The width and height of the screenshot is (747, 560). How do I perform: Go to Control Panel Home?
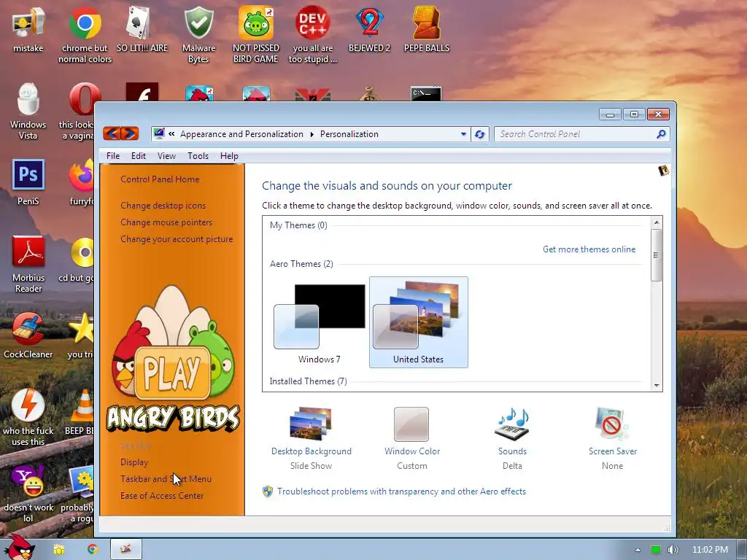[x=160, y=179]
